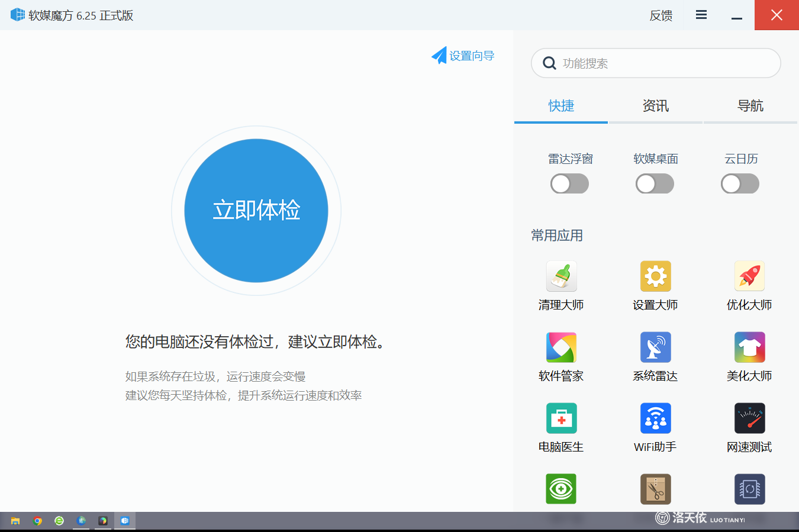
Task: Close the 软媒魔方 window
Action: click(777, 15)
